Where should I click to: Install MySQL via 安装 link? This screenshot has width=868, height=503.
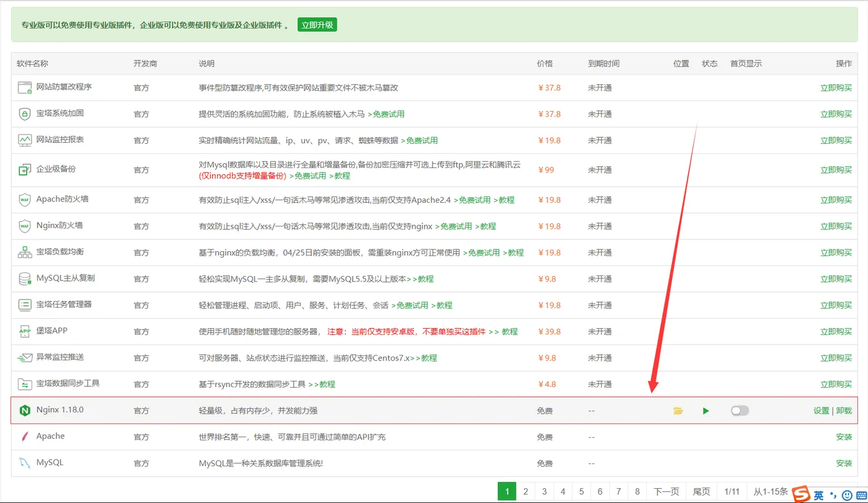coord(844,463)
